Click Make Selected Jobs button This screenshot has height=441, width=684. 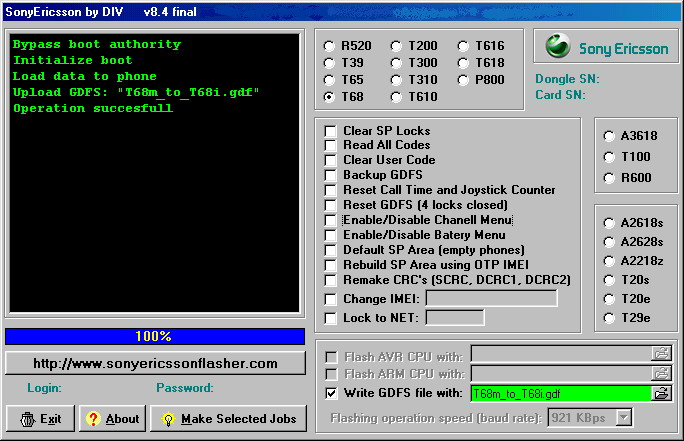pos(228,419)
